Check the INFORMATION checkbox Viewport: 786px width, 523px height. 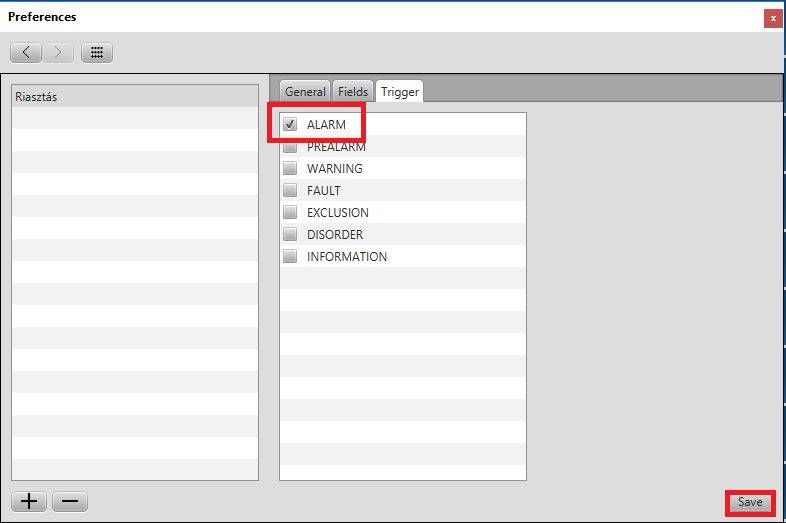[290, 257]
